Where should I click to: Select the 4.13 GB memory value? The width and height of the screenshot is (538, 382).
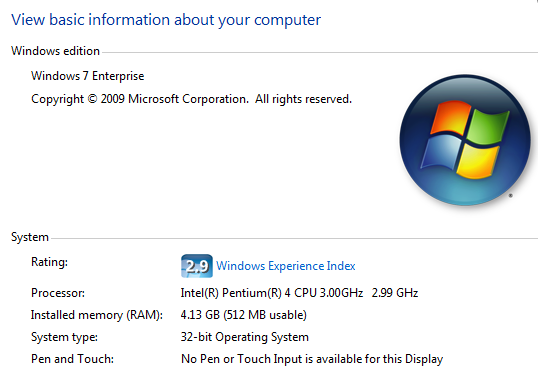tap(200, 315)
